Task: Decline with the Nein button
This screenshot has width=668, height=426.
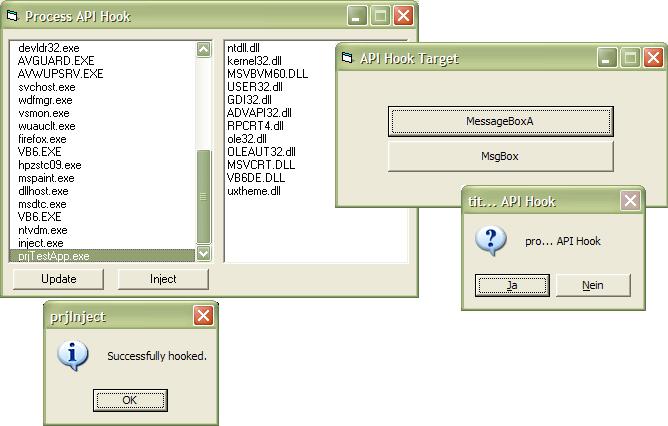Action: click(593, 285)
